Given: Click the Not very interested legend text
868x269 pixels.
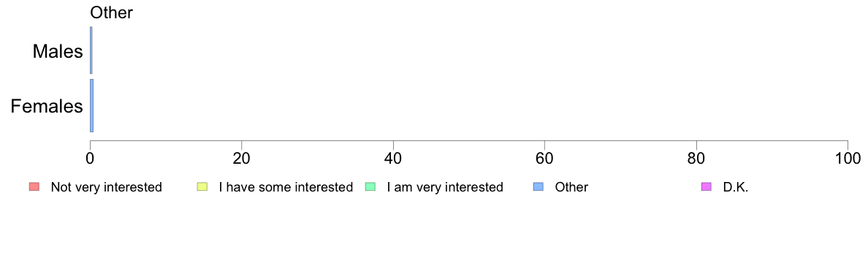Looking at the screenshot, I should click(x=106, y=187).
